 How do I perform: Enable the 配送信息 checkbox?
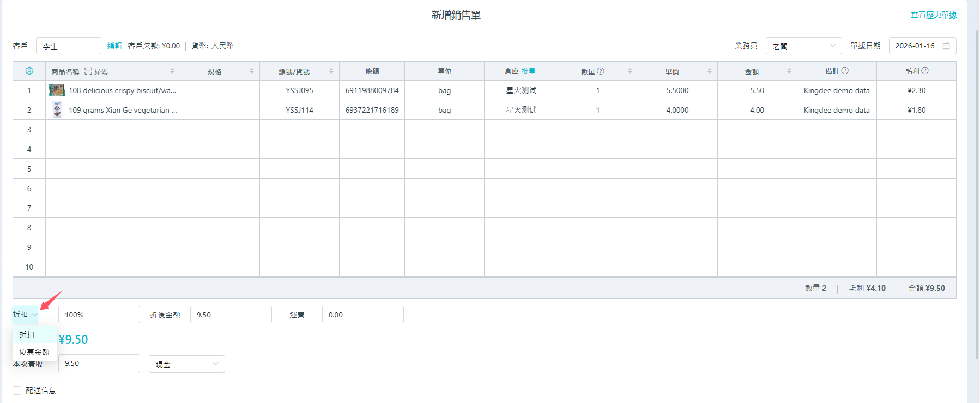click(17, 390)
